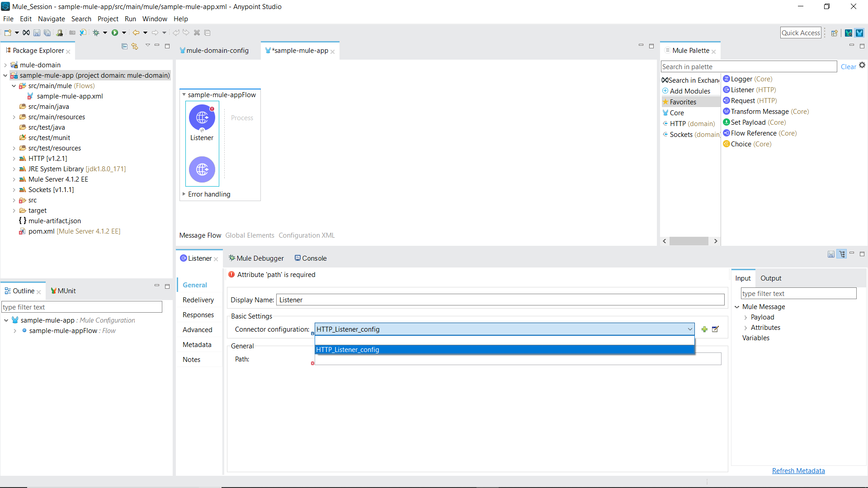Expand the JRE System Library node

tap(14, 169)
